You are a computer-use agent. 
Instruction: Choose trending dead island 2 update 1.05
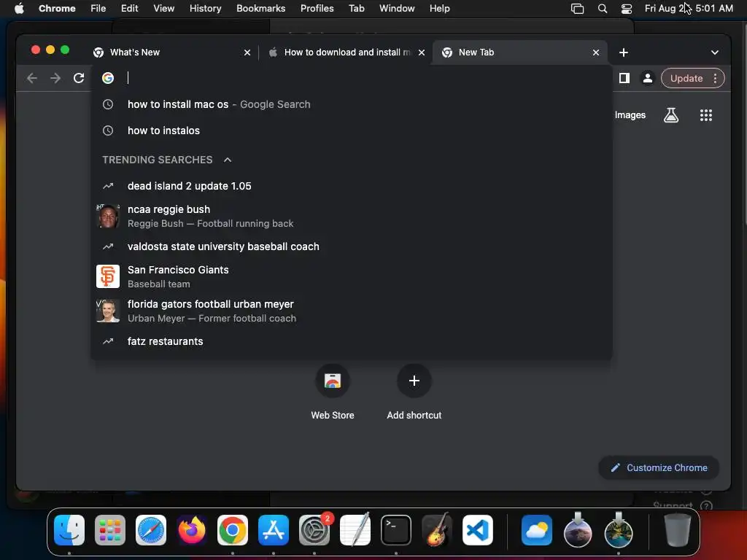[351, 186]
